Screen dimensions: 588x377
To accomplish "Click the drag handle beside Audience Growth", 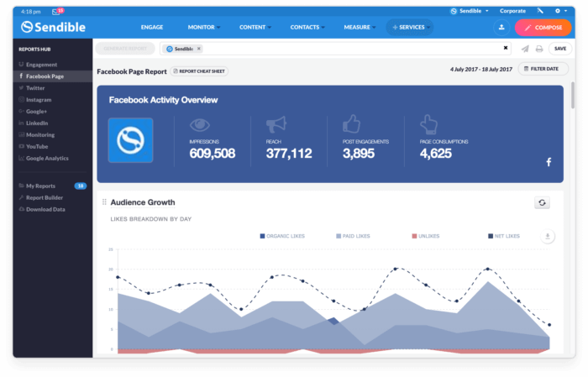I will [104, 202].
